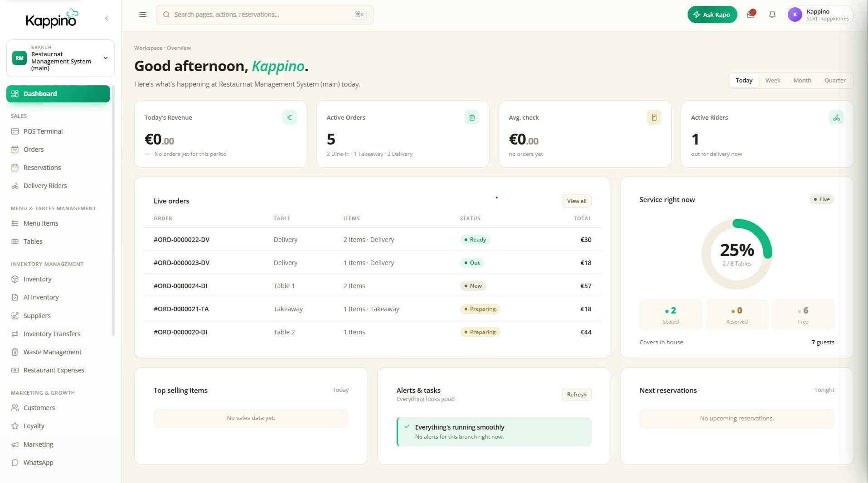Open the Kappino logo in sidebar

[x=52, y=19]
